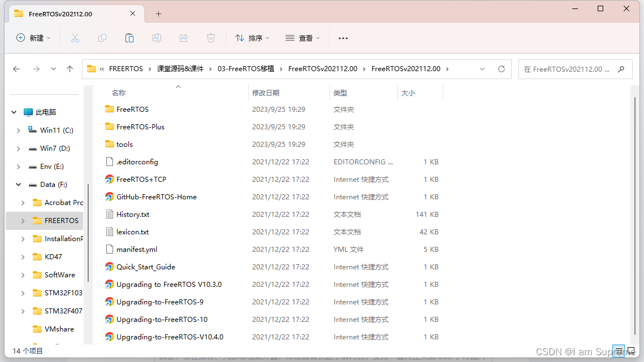This screenshot has height=362, width=644.
Task: Select the FreeRTOS folder name
Action: (132, 109)
